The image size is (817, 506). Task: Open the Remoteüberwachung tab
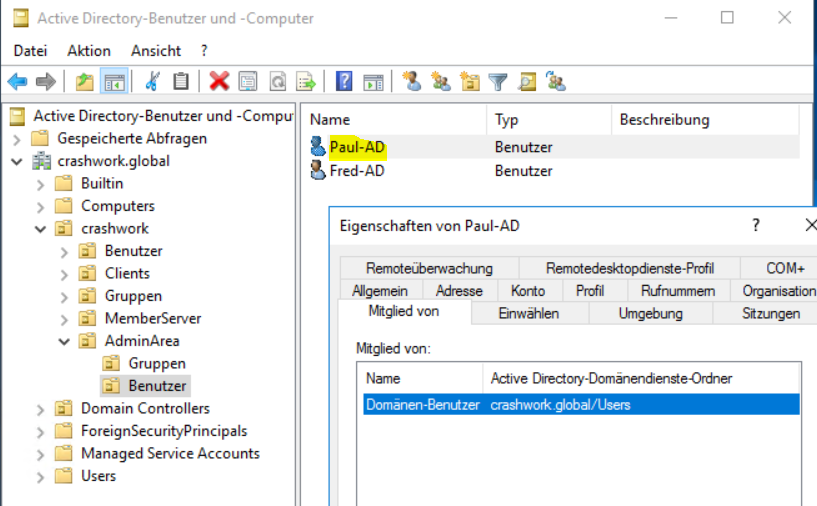tap(429, 268)
